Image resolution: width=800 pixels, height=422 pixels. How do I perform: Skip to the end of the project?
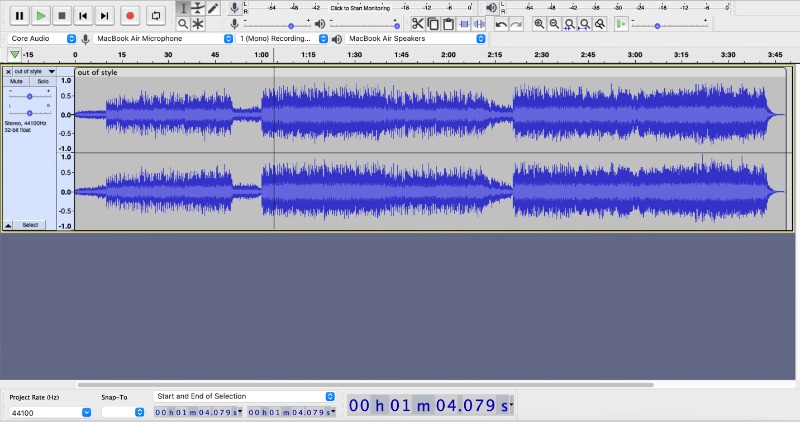tap(104, 16)
